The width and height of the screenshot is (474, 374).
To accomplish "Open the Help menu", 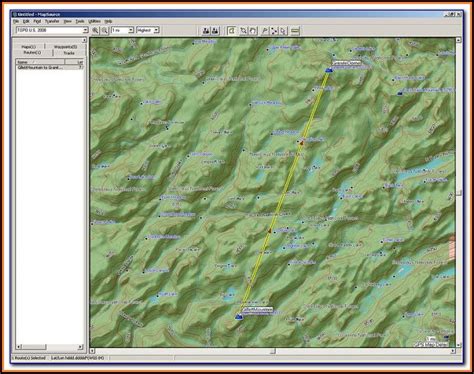I will 108,21.
